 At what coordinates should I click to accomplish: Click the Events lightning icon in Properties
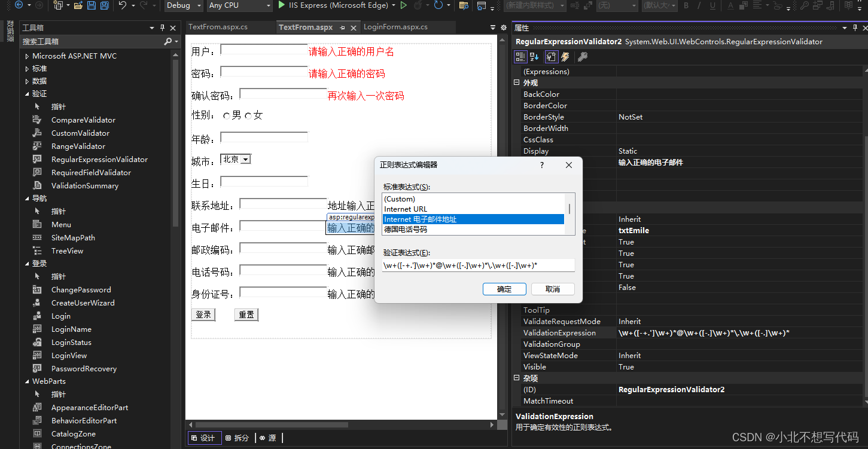click(566, 56)
